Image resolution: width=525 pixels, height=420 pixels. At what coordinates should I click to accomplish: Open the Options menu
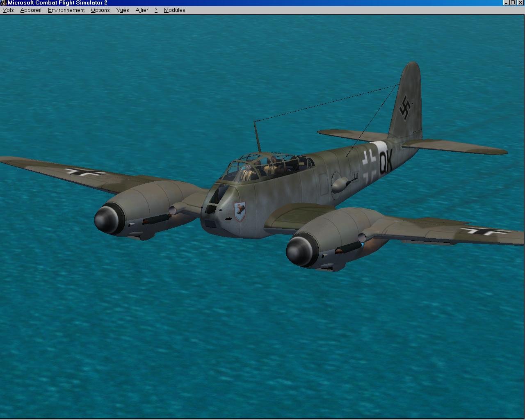[x=100, y=10]
